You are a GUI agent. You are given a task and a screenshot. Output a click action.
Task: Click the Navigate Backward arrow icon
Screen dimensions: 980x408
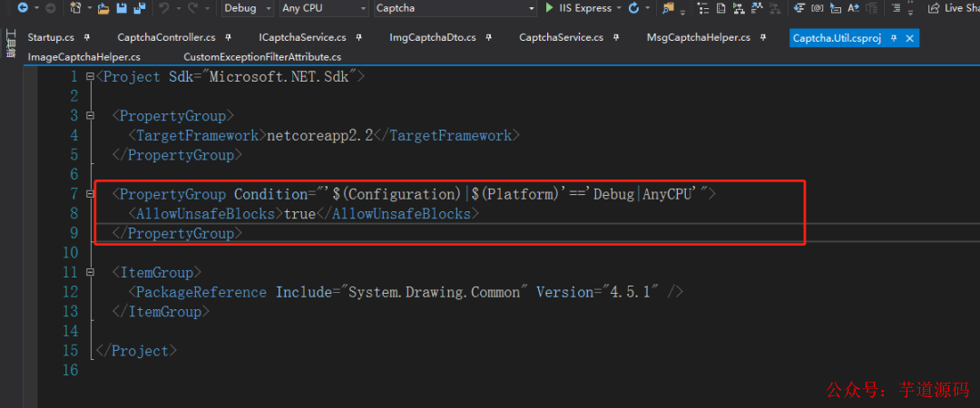(x=23, y=8)
